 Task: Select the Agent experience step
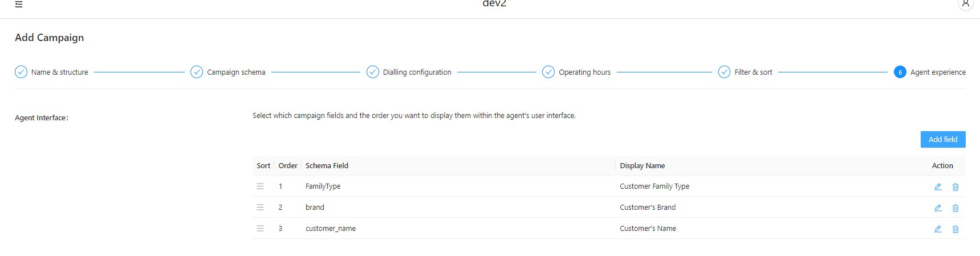tap(930, 72)
